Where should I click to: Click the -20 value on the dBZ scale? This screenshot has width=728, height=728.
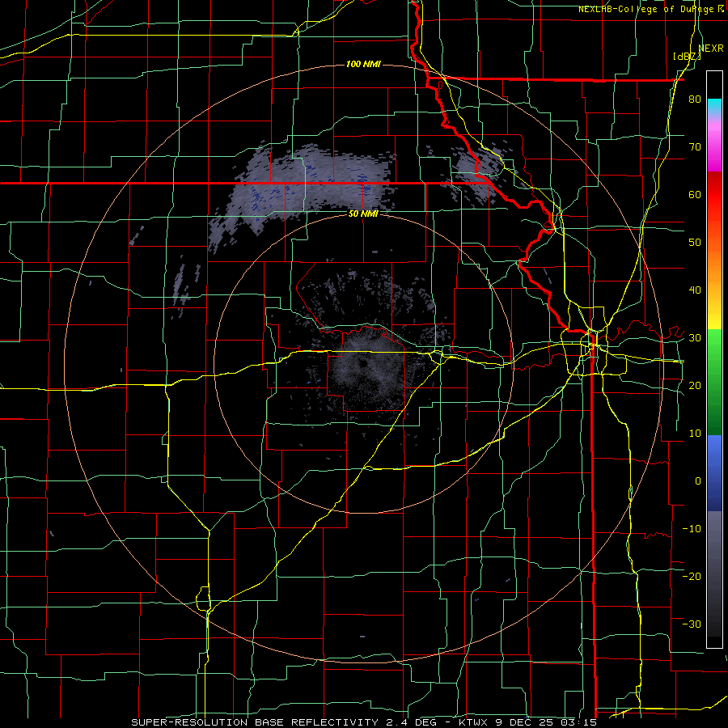[x=692, y=576]
